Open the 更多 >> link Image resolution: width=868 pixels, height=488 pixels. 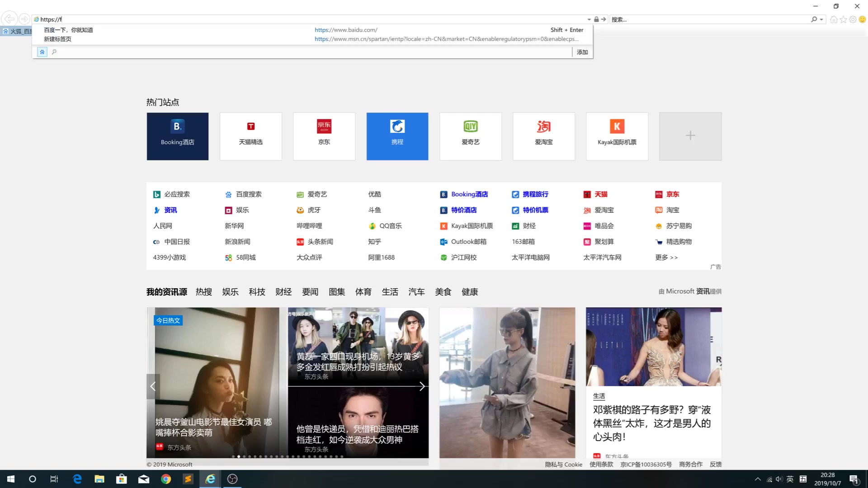(666, 258)
